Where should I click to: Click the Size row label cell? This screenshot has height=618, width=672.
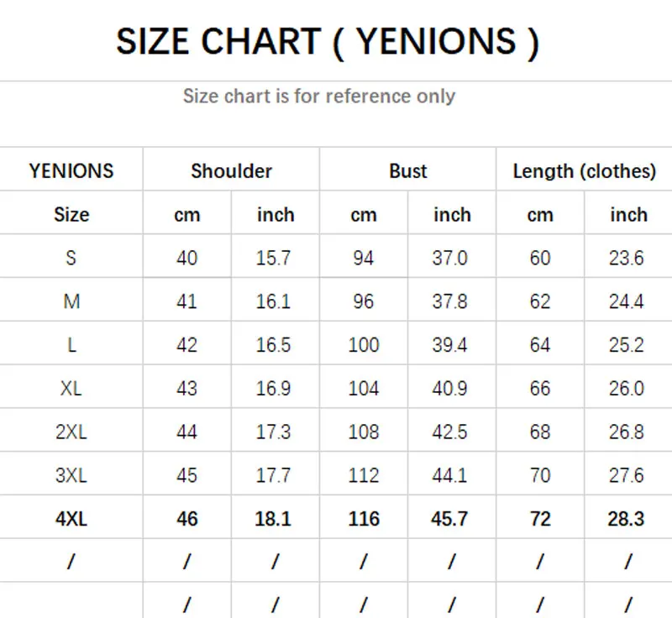pyautogui.click(x=71, y=214)
